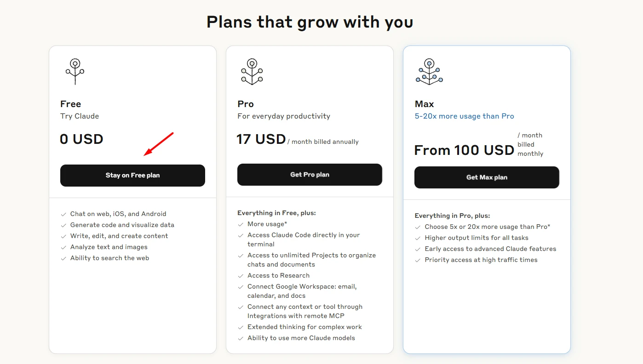Click checkmark beside Priority access at high traffic

coord(418,260)
